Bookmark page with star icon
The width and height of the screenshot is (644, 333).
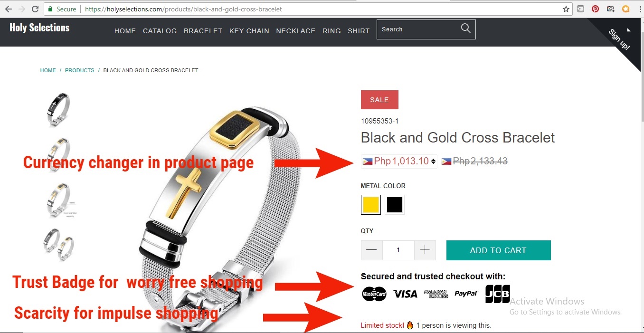click(566, 9)
